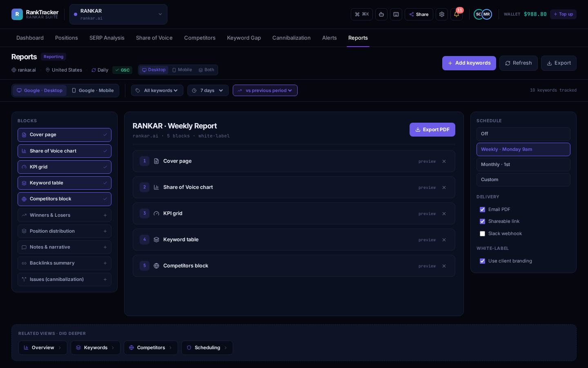This screenshot has width=588, height=368.
Task: Add Position distribution block plus icon
Action: coord(105,231)
